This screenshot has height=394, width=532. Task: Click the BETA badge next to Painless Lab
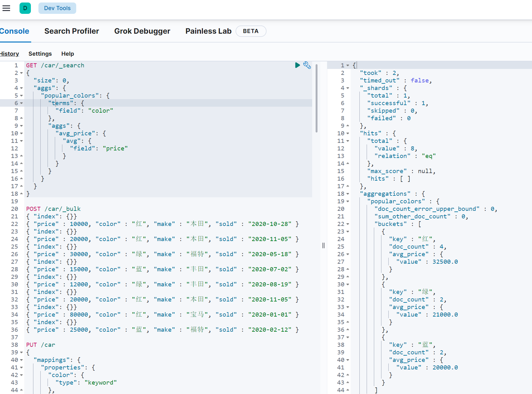(x=251, y=31)
